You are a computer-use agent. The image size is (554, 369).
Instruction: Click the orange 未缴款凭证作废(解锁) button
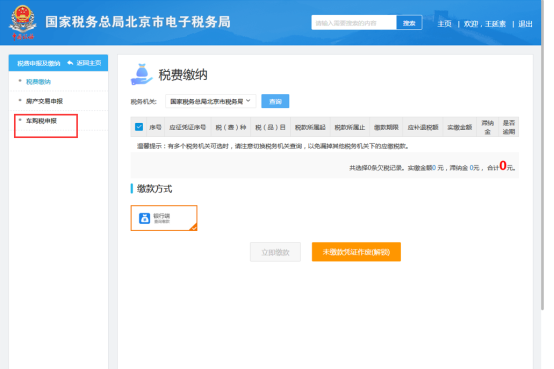pos(356,252)
